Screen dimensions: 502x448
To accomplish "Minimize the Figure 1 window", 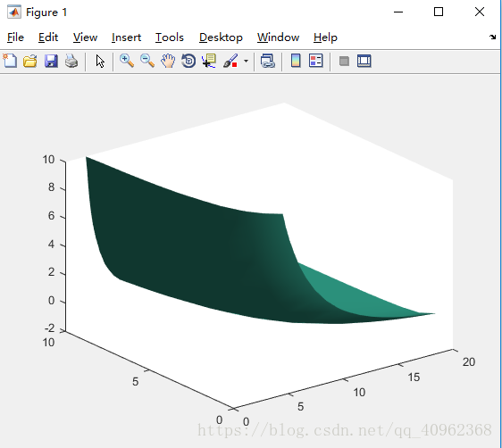I will click(x=398, y=12).
